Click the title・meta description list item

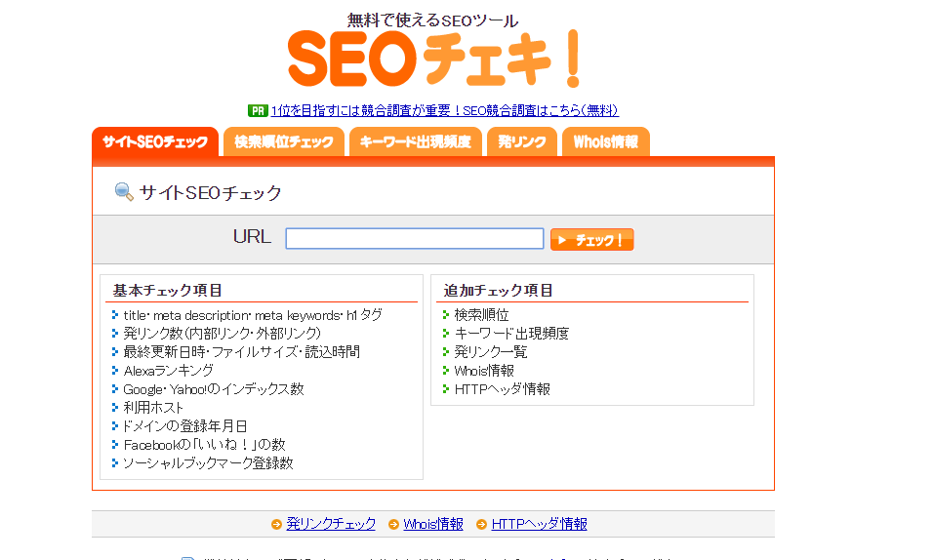coord(253,315)
